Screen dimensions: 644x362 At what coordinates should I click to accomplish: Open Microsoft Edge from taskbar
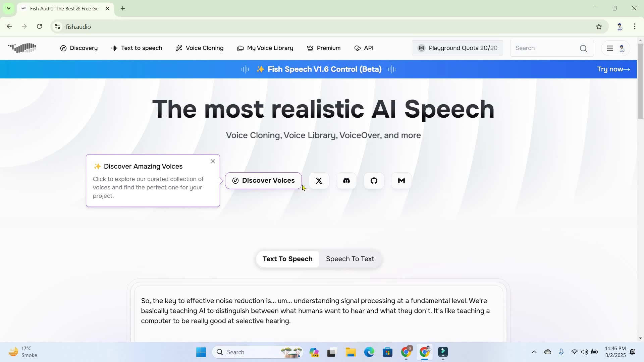click(369, 352)
